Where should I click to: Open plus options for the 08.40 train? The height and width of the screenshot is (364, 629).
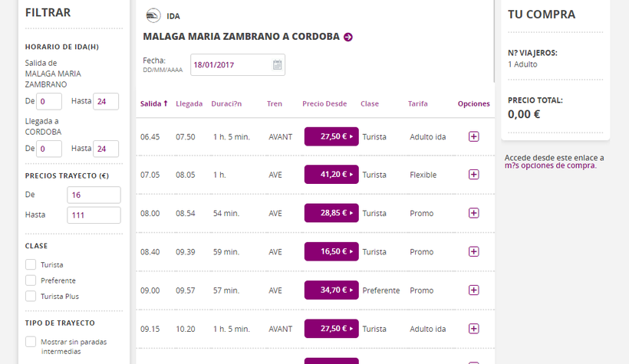[473, 251]
